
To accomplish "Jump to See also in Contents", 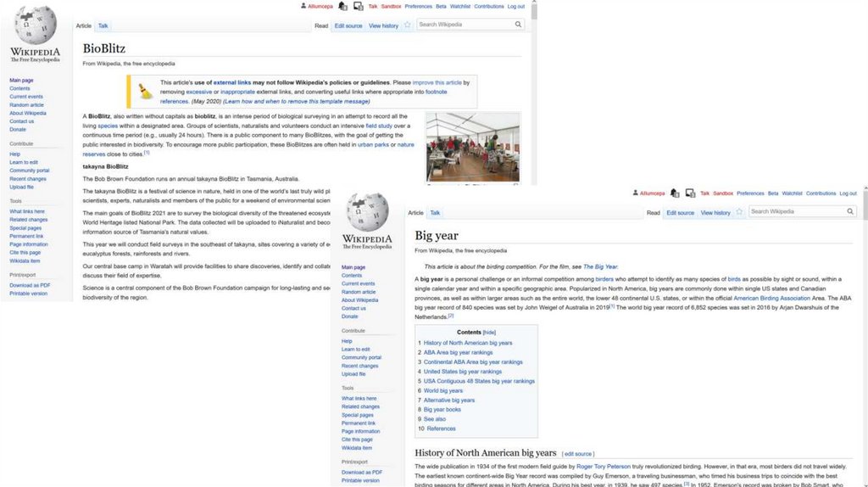I will tap(435, 419).
